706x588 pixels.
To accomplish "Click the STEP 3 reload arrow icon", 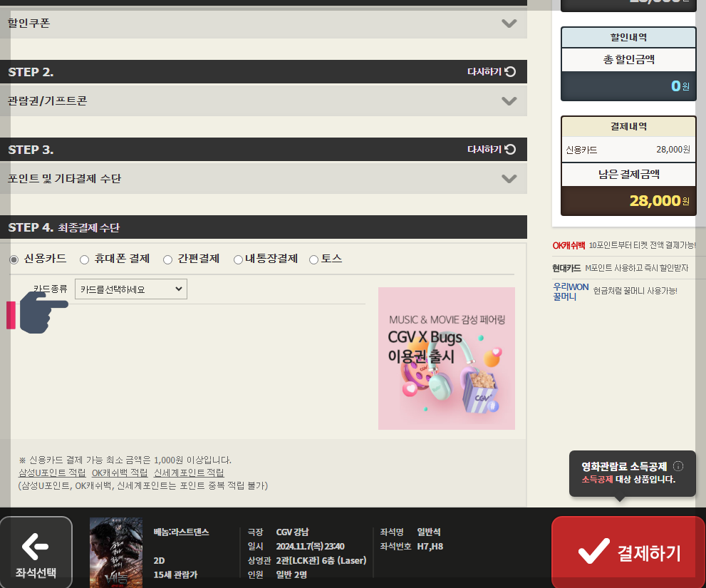I will (x=510, y=149).
